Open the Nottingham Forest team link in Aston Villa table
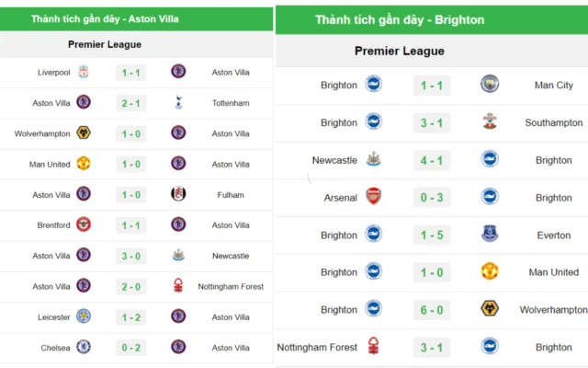Image resolution: width=588 pixels, height=368 pixels. (231, 286)
